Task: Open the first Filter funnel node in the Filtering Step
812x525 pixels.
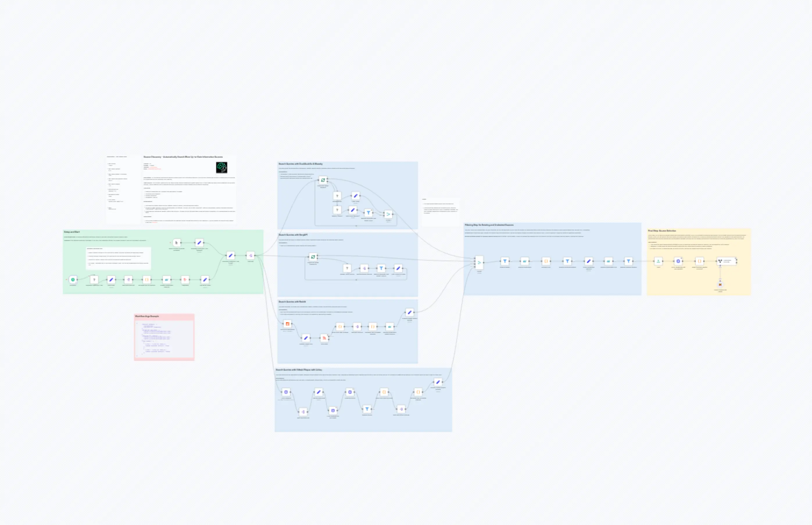Action: (505, 261)
